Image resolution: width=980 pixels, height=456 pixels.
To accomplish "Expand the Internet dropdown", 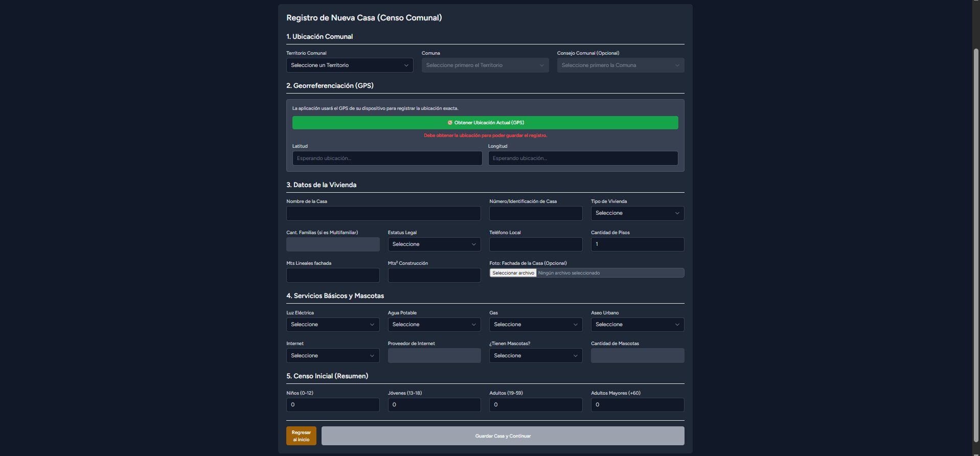I will pyautogui.click(x=333, y=356).
